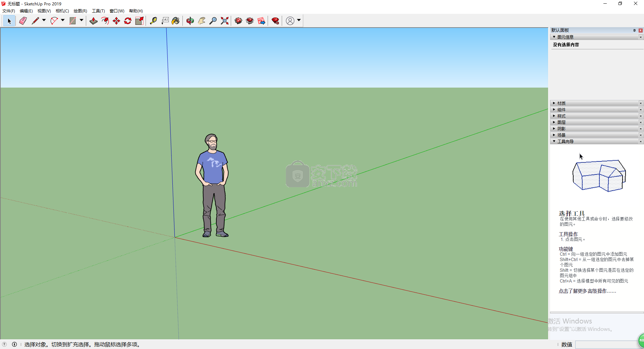The height and width of the screenshot is (349, 644).
Task: Open the 编辑(E) menu
Action: point(26,11)
